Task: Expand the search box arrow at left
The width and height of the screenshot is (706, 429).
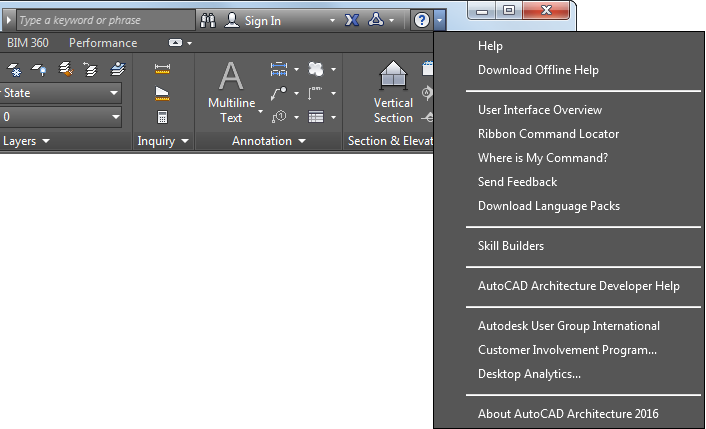Action: 8,20
